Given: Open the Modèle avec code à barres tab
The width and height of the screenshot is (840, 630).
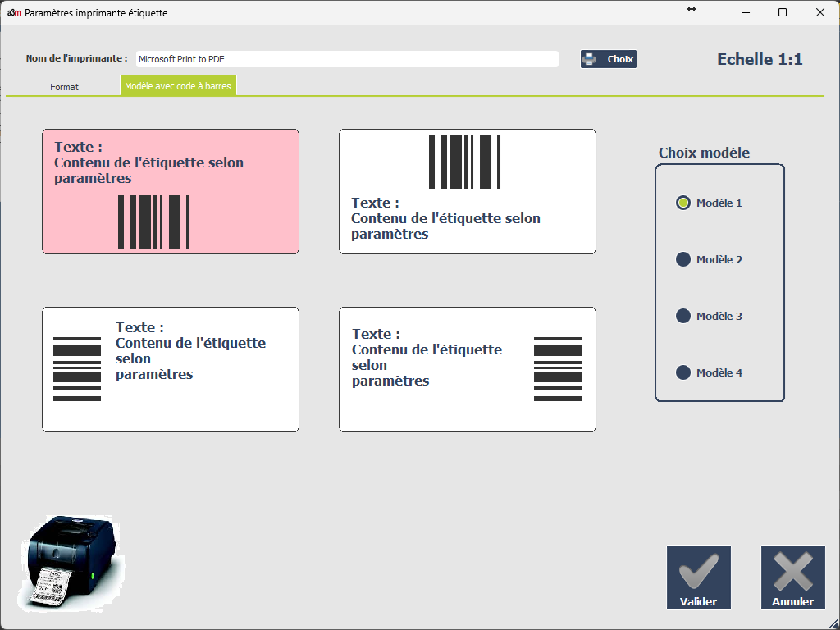Looking at the screenshot, I should [178, 86].
